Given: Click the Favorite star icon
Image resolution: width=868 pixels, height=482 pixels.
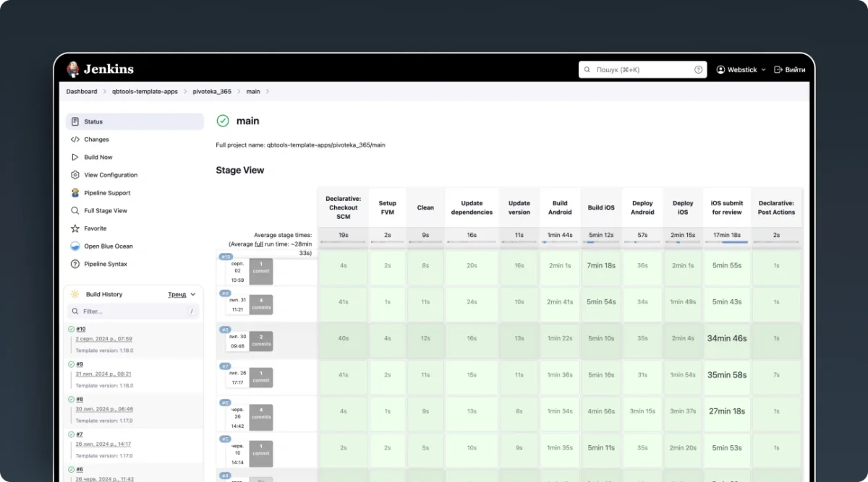Looking at the screenshot, I should (75, 228).
